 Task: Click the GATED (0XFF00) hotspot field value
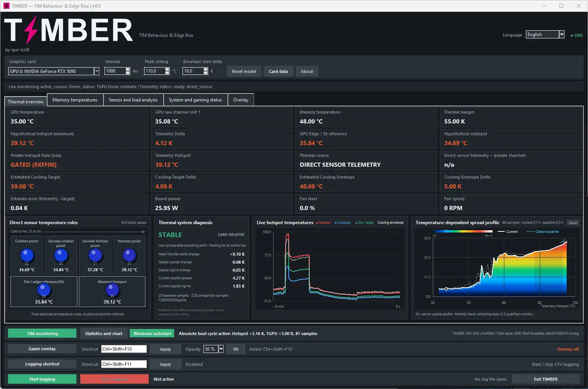(33, 165)
